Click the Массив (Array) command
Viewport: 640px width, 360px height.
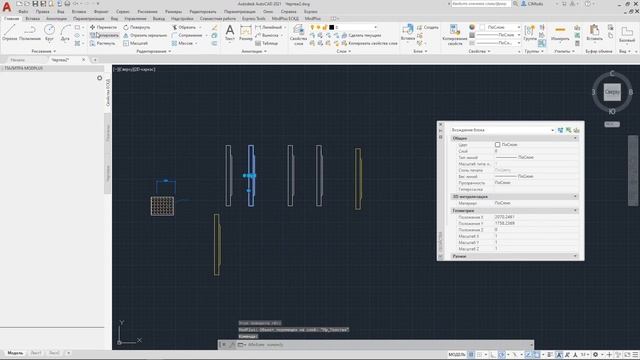tap(182, 43)
